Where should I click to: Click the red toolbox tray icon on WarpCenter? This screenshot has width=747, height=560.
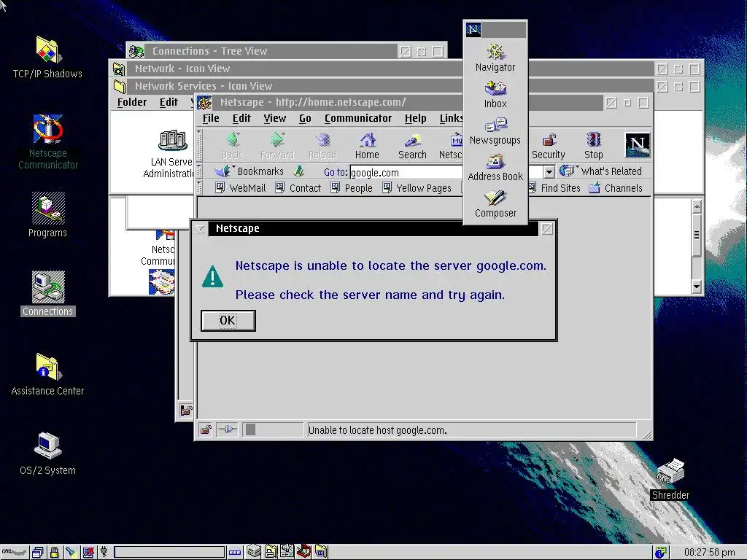click(x=304, y=552)
